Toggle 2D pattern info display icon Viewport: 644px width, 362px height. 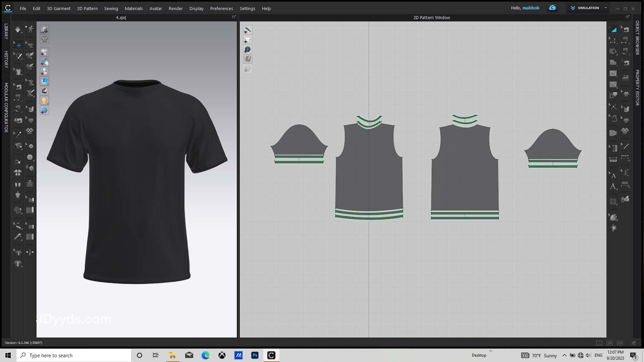(247, 49)
